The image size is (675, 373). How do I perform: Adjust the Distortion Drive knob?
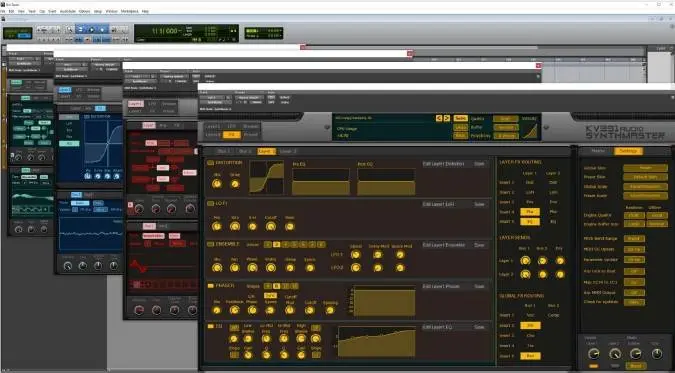[235, 184]
